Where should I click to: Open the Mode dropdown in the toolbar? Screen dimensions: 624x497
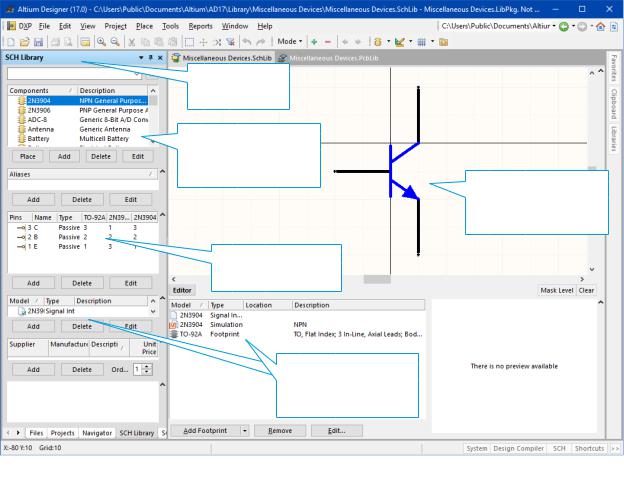[x=290, y=41]
